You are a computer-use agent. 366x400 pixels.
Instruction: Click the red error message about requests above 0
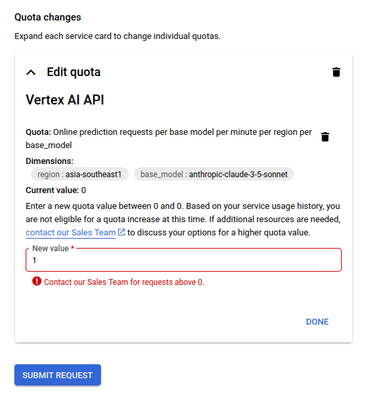(x=124, y=282)
